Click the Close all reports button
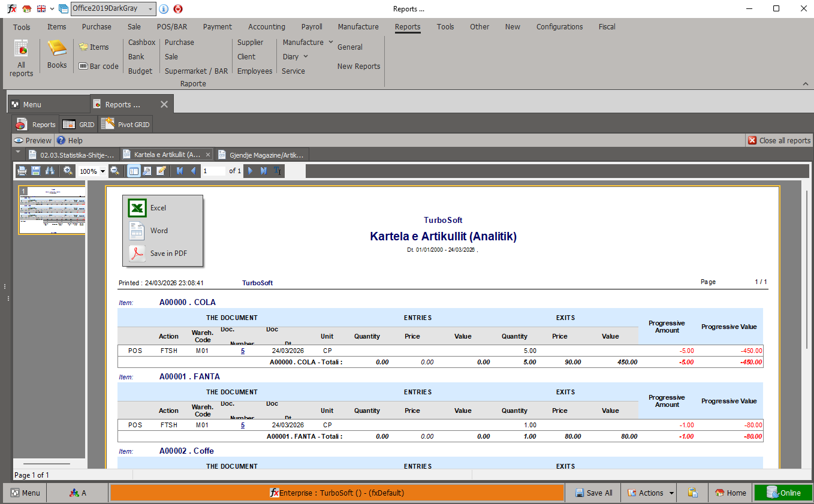 pos(779,140)
